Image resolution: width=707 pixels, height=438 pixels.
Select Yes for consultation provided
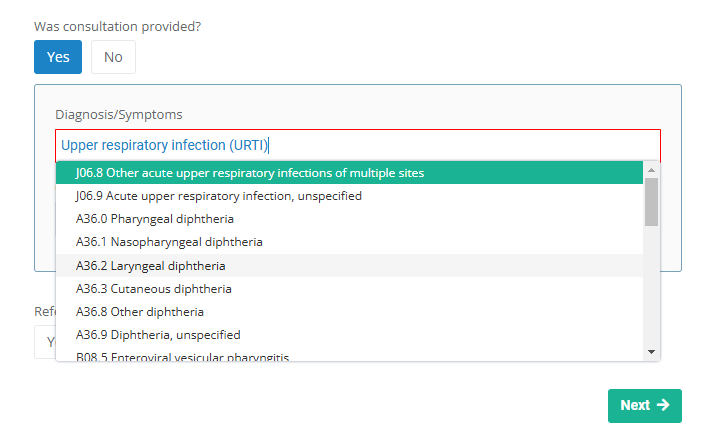click(58, 57)
